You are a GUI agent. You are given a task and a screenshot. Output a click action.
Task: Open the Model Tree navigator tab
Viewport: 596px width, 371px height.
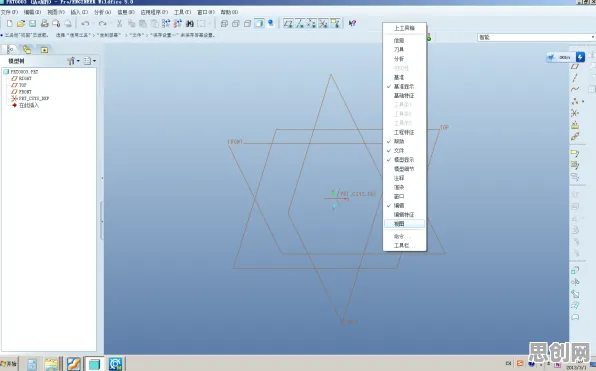(10, 49)
